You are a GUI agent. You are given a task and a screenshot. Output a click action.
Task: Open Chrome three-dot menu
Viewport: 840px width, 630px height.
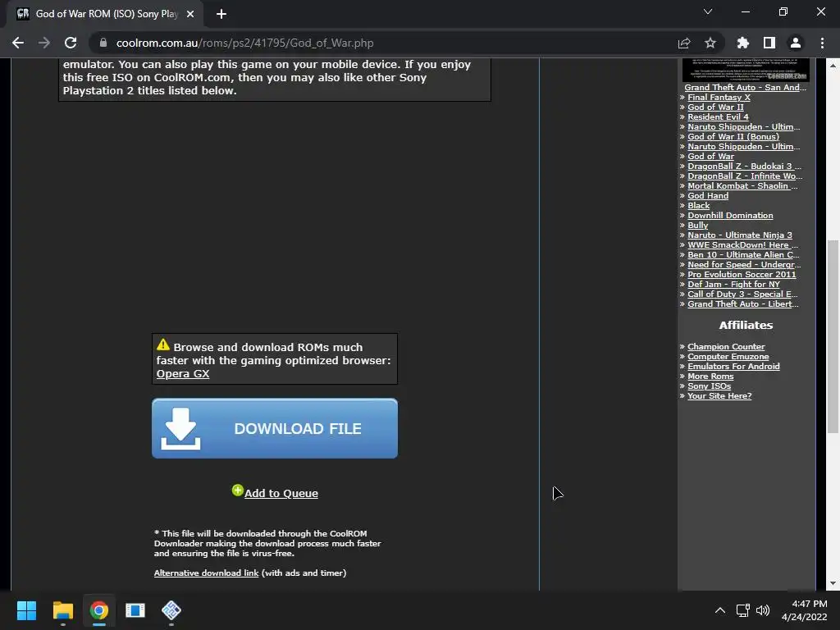pos(822,43)
